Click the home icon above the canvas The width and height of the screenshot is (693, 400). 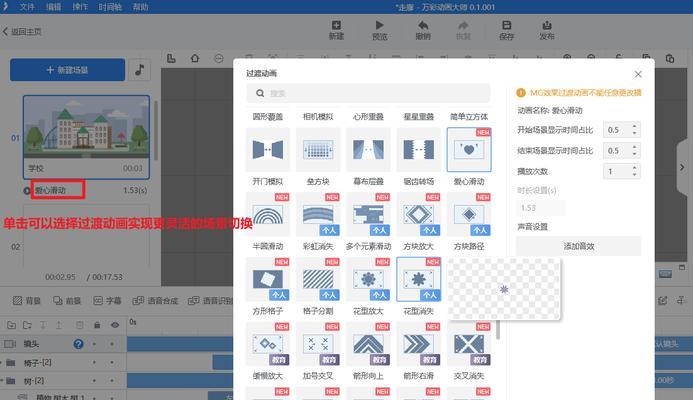(195, 58)
